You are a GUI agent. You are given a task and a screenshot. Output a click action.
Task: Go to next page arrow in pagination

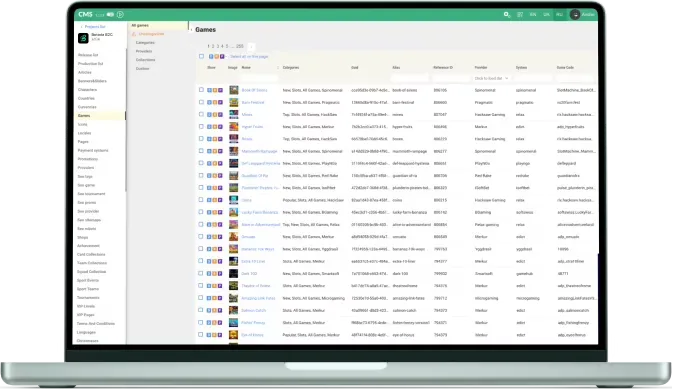[251, 46]
